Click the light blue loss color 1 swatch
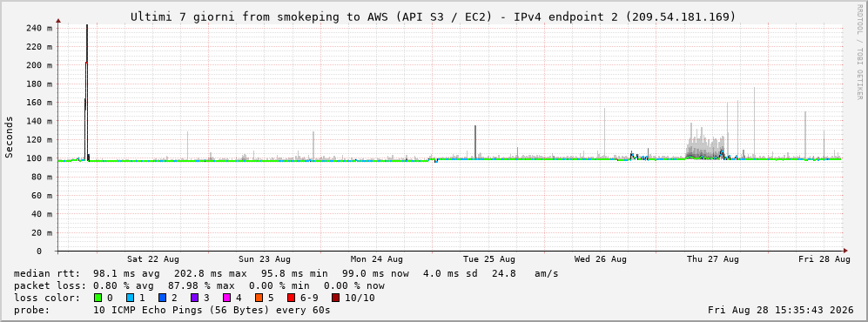This screenshot has height=322, width=868. tap(130, 299)
